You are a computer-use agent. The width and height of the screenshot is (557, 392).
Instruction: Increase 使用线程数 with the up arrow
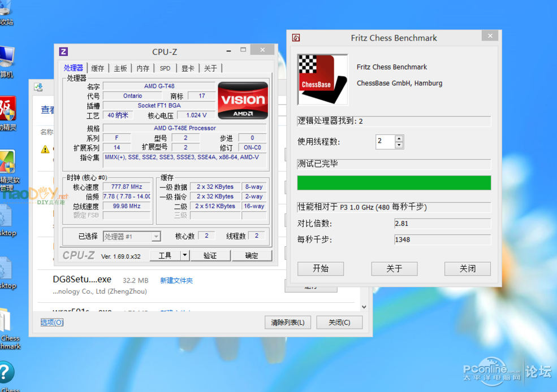click(399, 138)
